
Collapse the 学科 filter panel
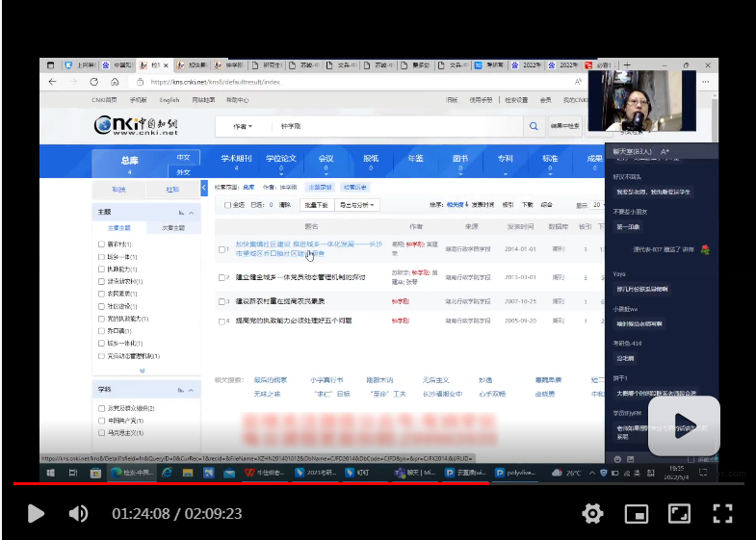191,390
